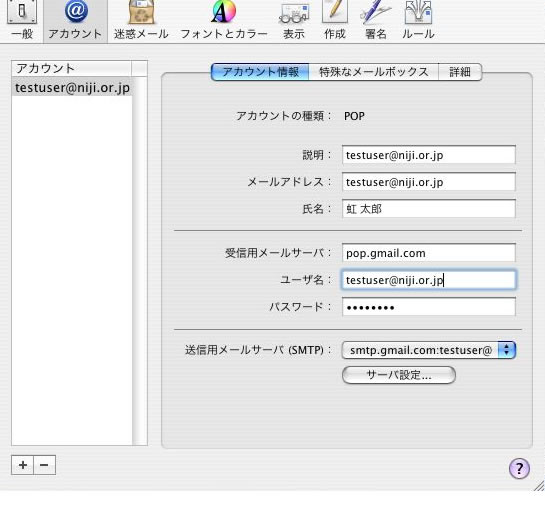
Task: Open the 迷惑メール junk mail pane
Action: click(141, 21)
